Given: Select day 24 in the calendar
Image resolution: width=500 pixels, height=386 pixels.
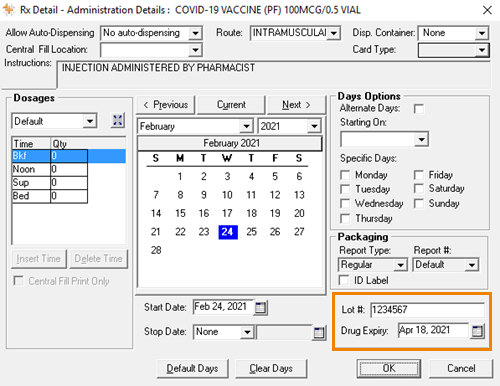Looking at the screenshot, I should click(x=228, y=232).
